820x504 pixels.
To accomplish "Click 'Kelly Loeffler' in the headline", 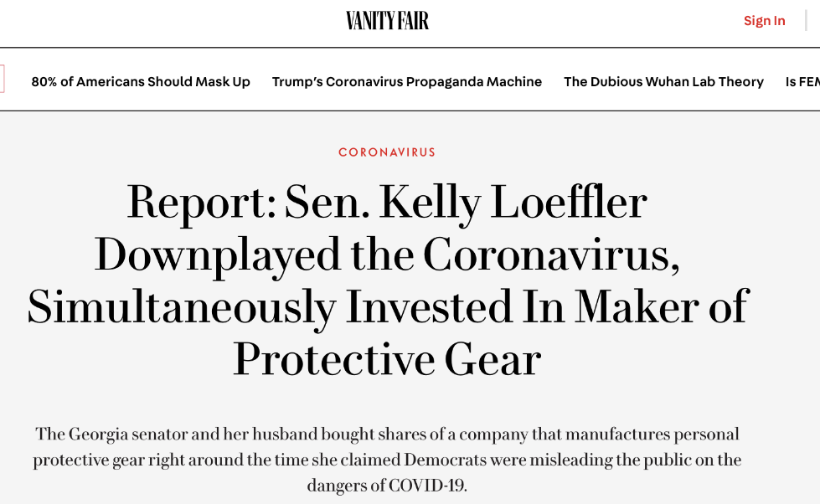I will 513,203.
